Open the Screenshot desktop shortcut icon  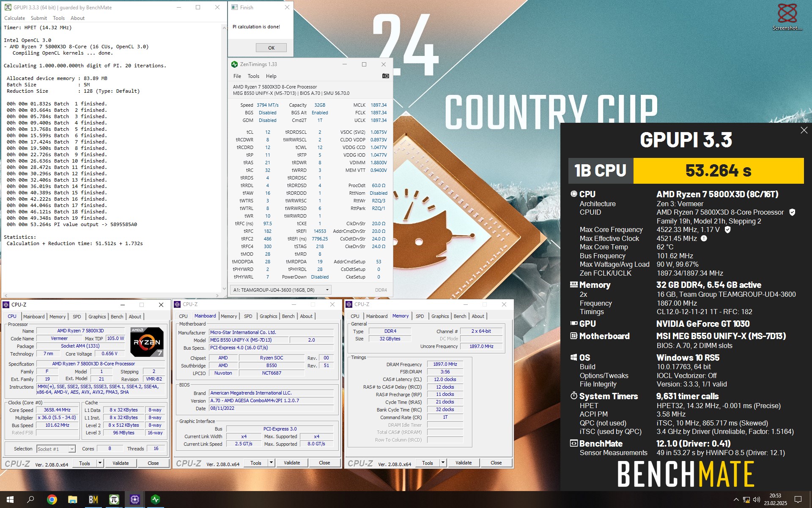787,17
